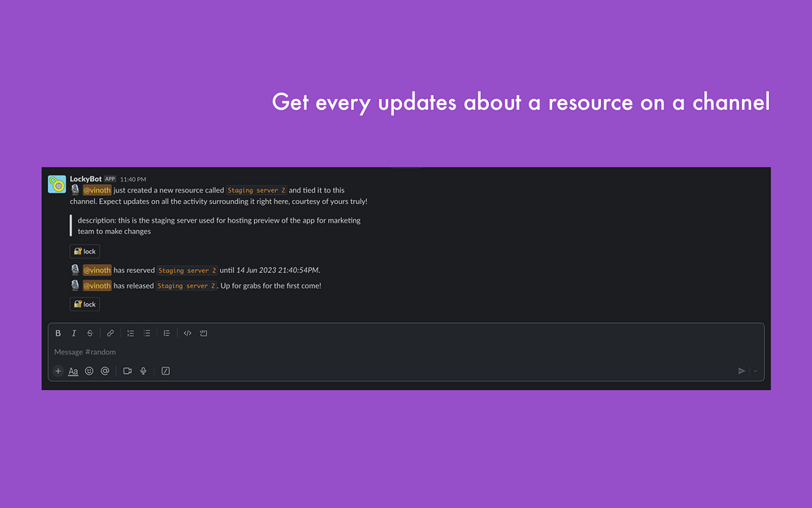Open the slash shortcuts menu
812x508 pixels.
[166, 371]
